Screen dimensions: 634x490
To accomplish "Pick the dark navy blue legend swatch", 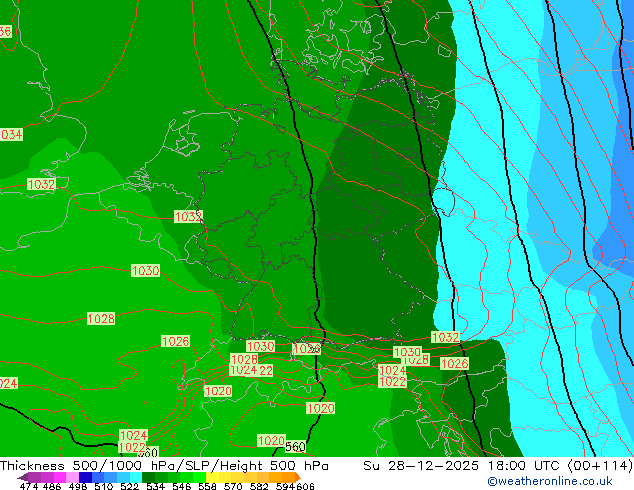I will [x=85, y=477].
